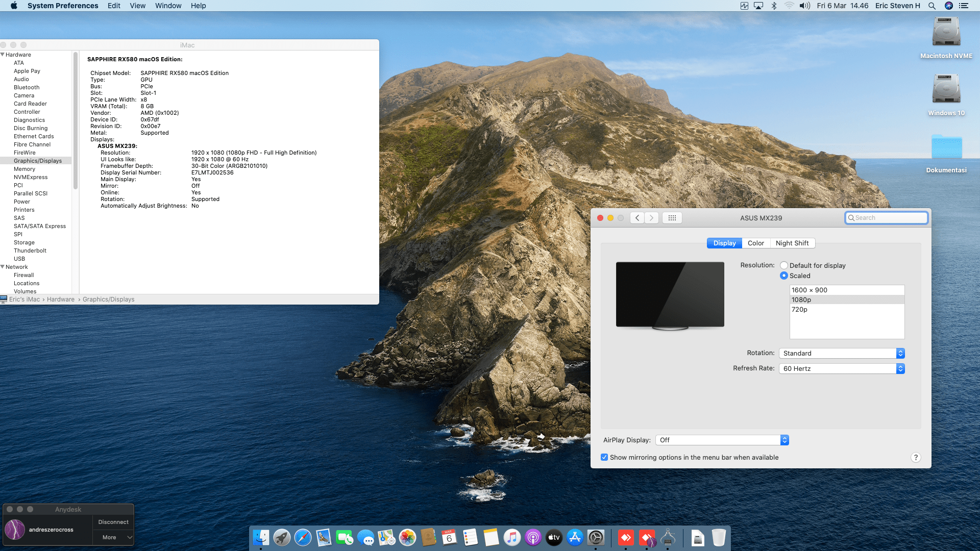The height and width of the screenshot is (551, 980).
Task: Select Default for display radio button
Action: point(784,265)
